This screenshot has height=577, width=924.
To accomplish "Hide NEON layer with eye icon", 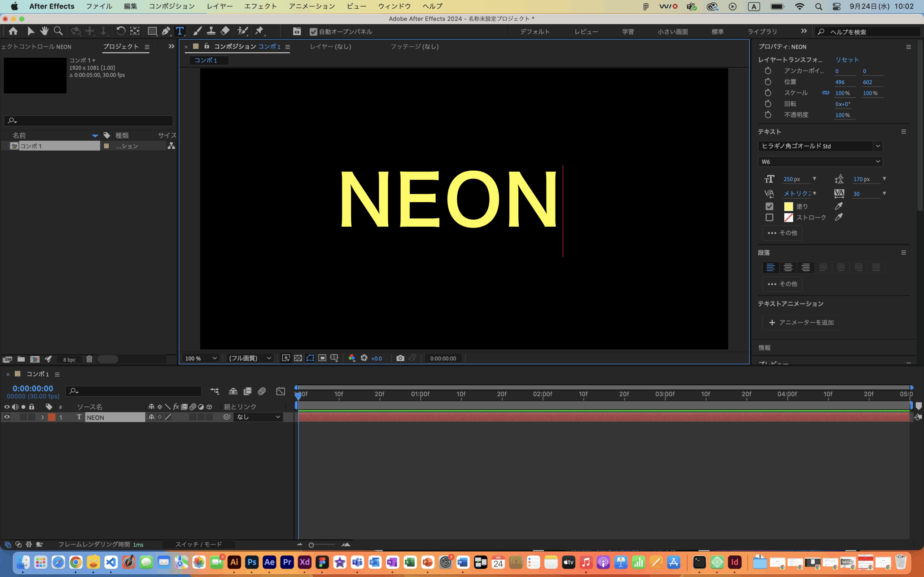I will (7, 417).
